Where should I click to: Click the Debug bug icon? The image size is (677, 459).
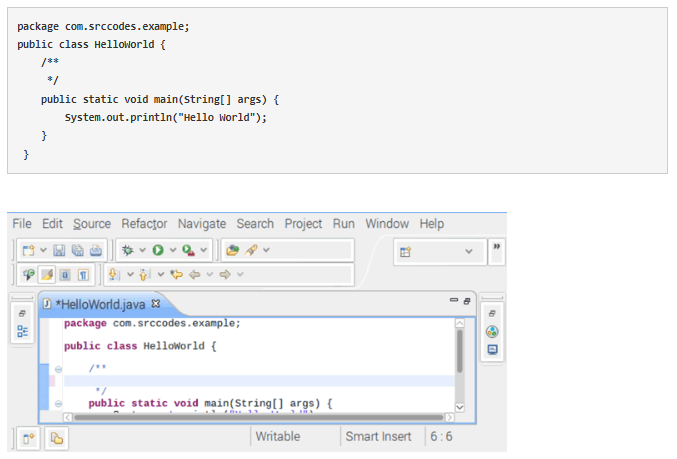point(128,250)
